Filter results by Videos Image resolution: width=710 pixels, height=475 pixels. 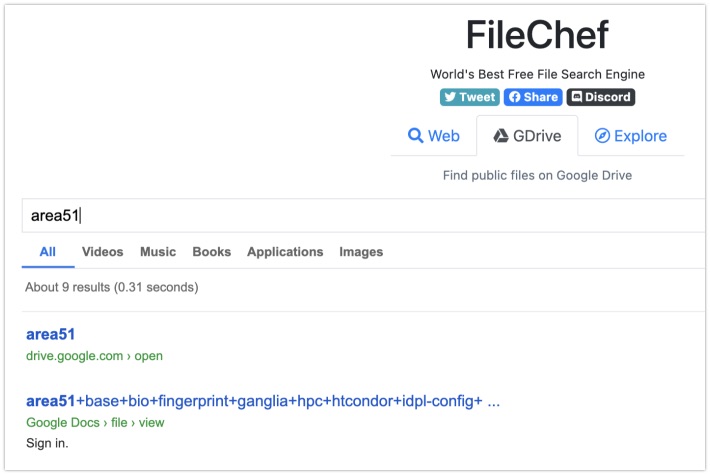(x=102, y=252)
